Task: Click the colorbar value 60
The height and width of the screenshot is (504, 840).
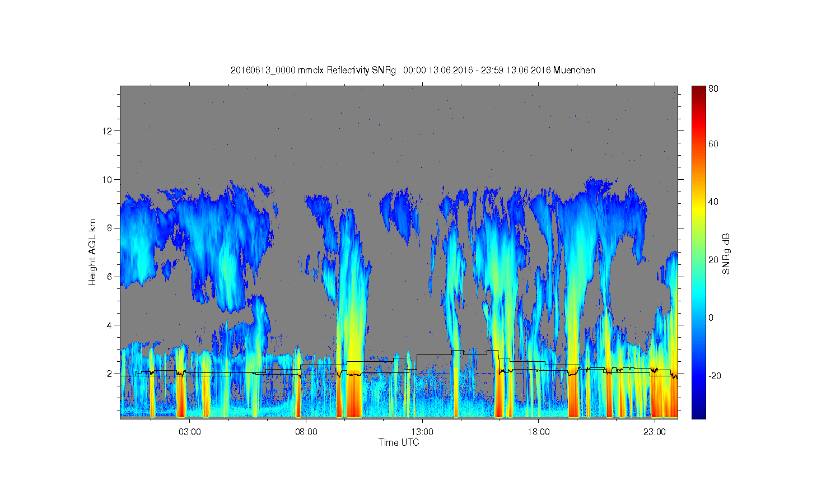Action: (x=713, y=144)
